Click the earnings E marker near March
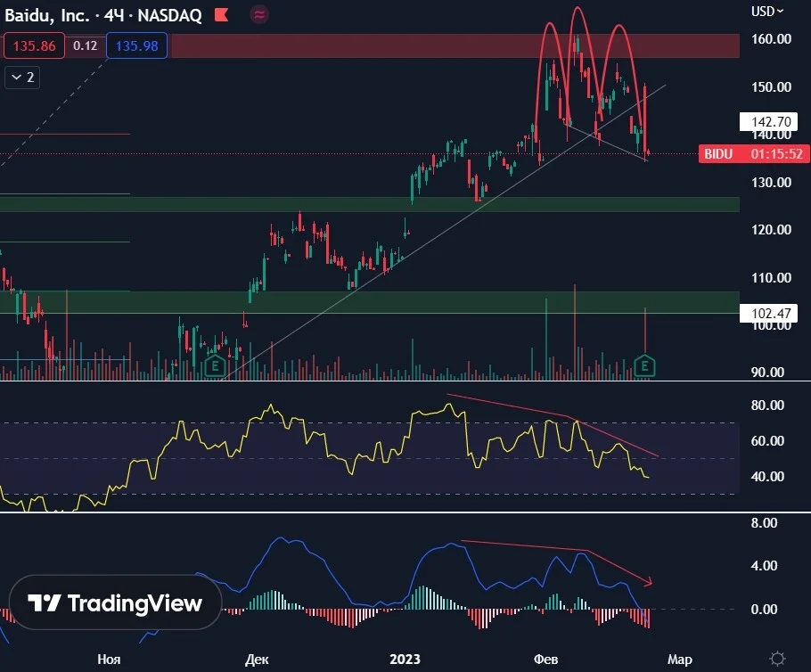This screenshot has height=672, width=811. coord(644,365)
